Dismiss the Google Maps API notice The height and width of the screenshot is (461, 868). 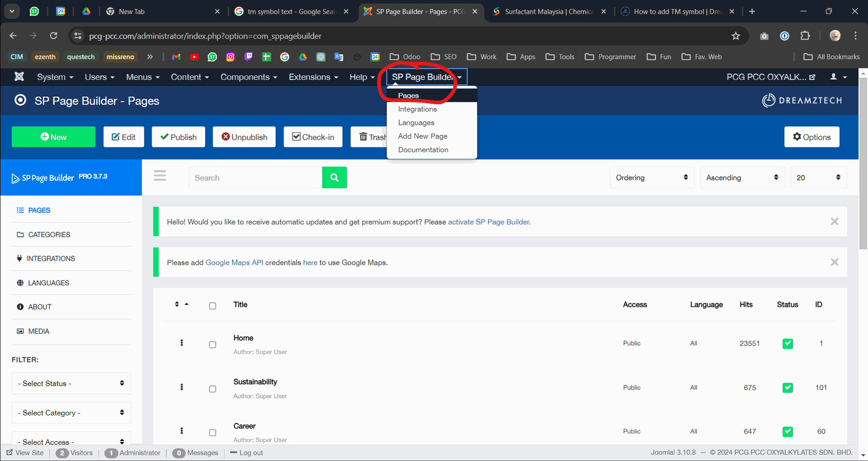(835, 262)
